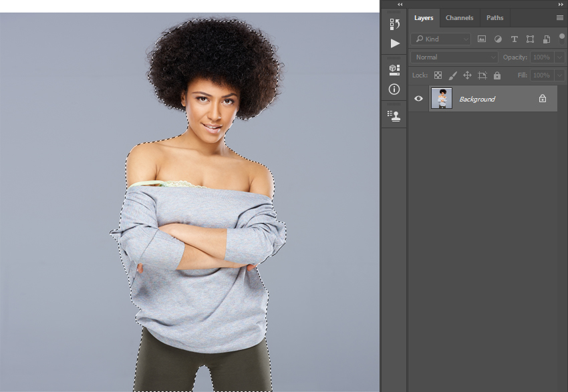The height and width of the screenshot is (392, 568).
Task: Open the Layers panel flyout menu
Action: (559, 18)
